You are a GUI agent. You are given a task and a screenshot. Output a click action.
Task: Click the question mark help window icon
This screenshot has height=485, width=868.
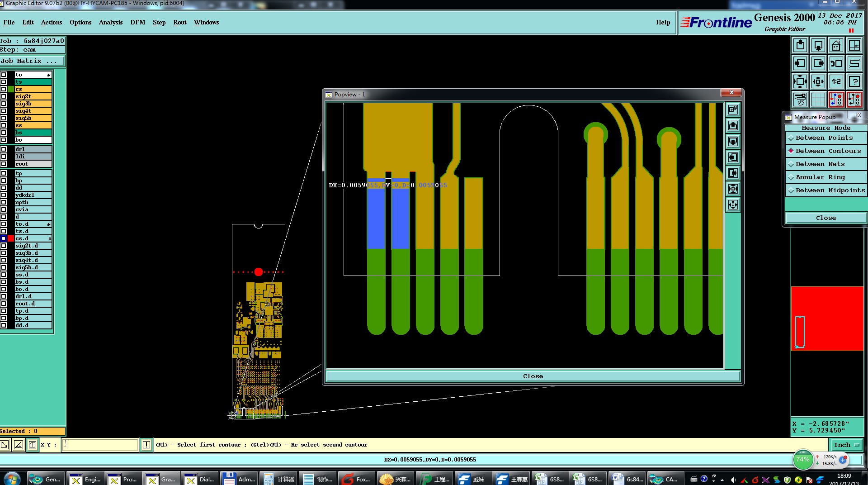coord(854,81)
